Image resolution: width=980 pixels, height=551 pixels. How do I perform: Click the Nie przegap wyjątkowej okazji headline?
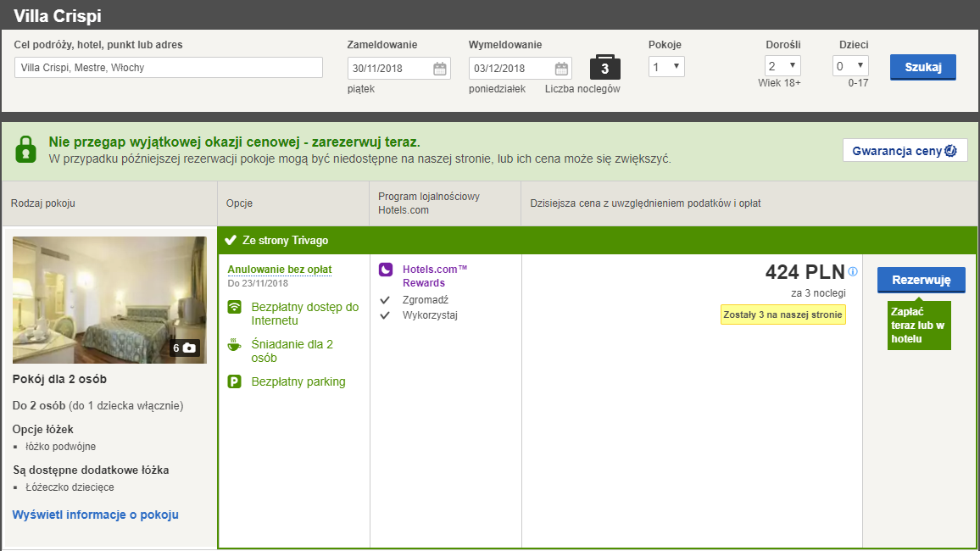tap(234, 142)
